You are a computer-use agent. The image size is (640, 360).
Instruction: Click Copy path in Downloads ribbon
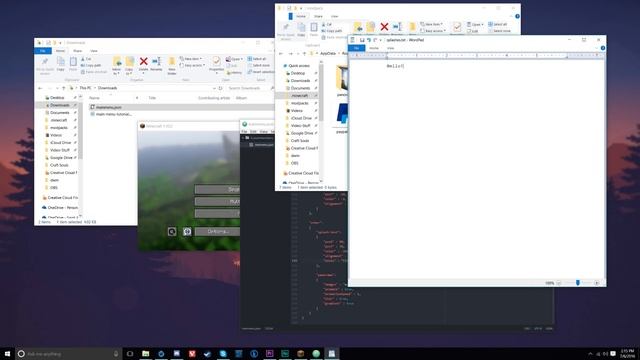click(x=91, y=65)
